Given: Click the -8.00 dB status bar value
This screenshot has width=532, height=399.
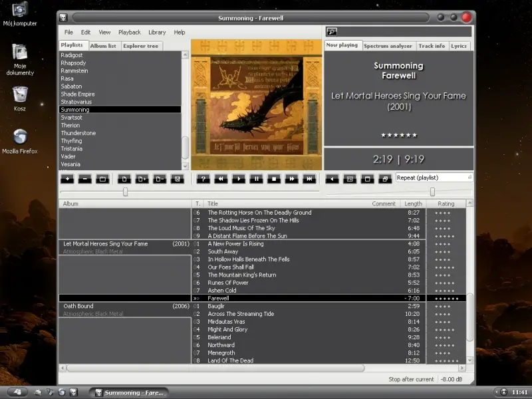Looking at the screenshot, I should click(x=452, y=379).
